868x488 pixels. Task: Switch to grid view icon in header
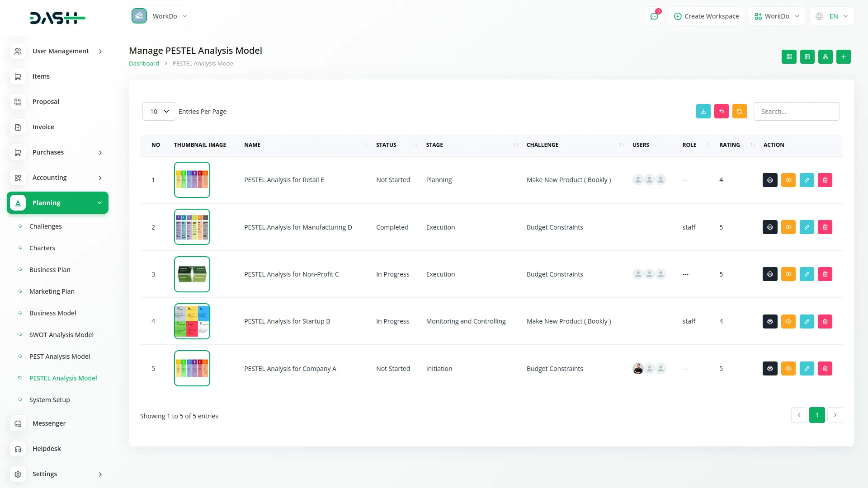click(789, 57)
